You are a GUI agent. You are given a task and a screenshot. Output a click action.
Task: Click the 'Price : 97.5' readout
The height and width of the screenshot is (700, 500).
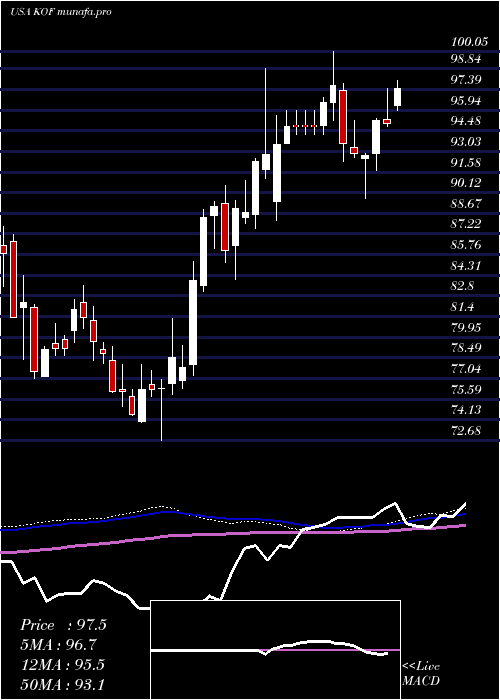pyautogui.click(x=63, y=625)
